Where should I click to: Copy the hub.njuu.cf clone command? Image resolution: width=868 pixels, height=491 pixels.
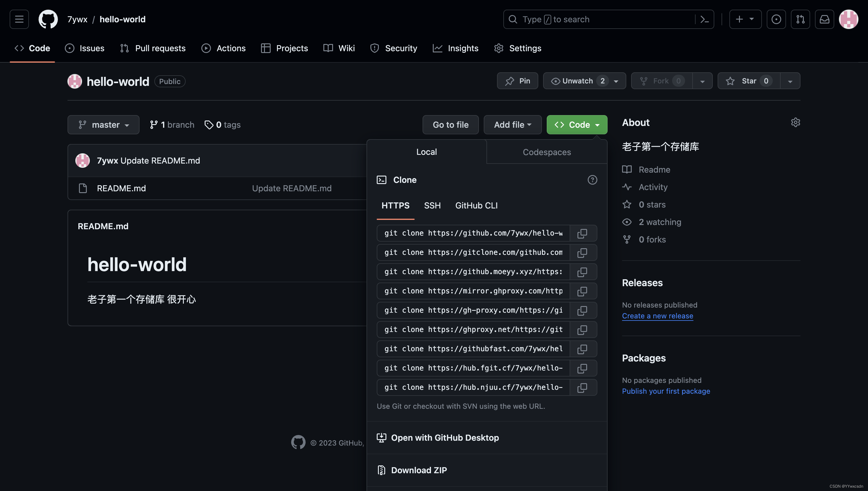click(x=582, y=387)
